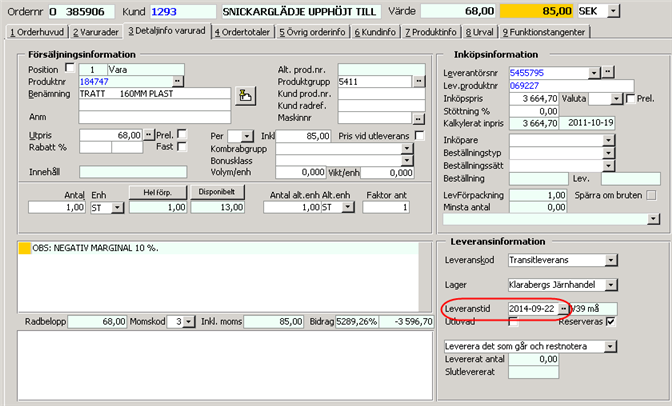Expand the Beställningssätt dropdown
Viewport: 672px width, 406px height.
[609, 166]
